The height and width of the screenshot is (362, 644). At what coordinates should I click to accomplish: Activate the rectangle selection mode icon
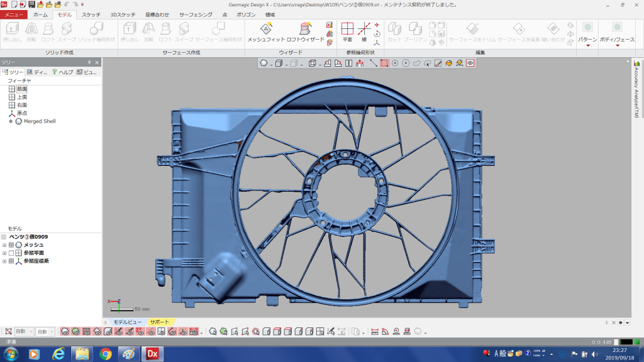coord(384,63)
